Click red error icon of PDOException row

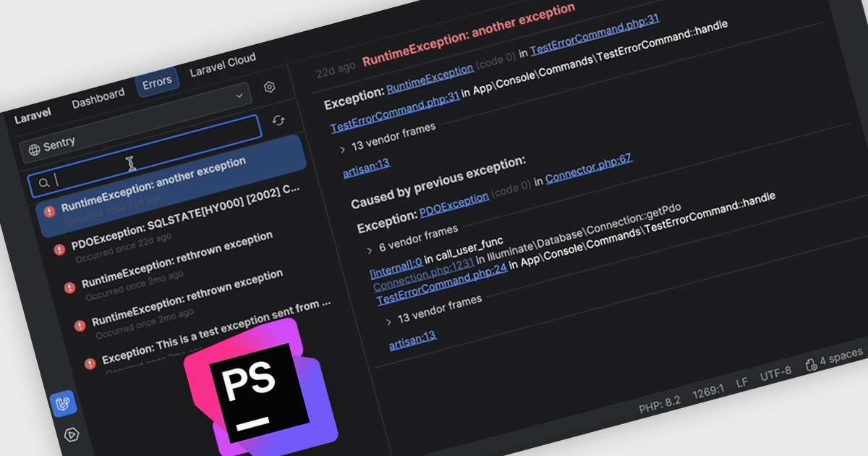click(x=59, y=250)
